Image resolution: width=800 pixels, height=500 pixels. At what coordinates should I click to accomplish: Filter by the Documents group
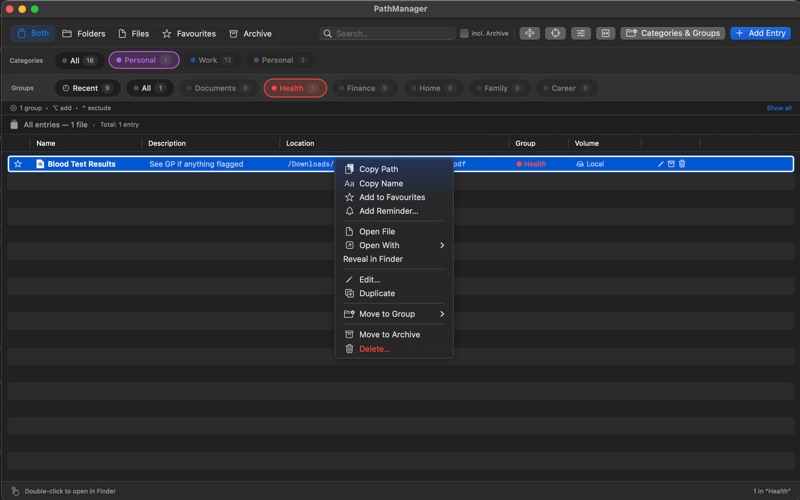point(218,88)
